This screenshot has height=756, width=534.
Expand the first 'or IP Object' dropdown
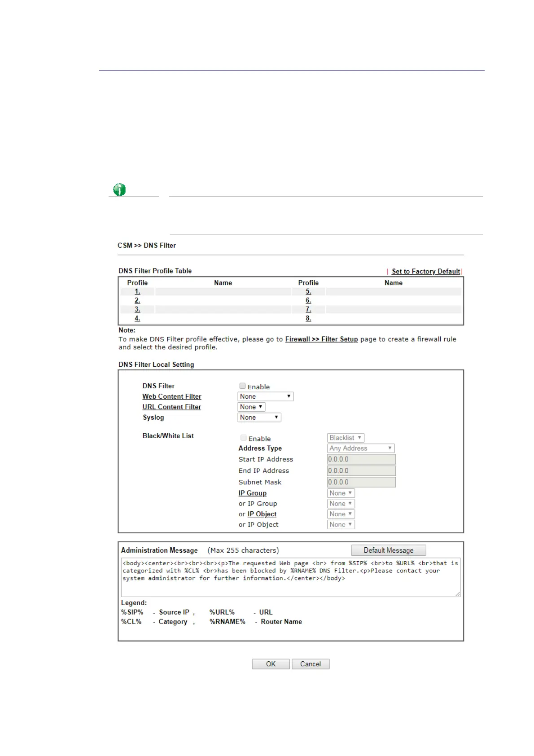click(x=341, y=514)
